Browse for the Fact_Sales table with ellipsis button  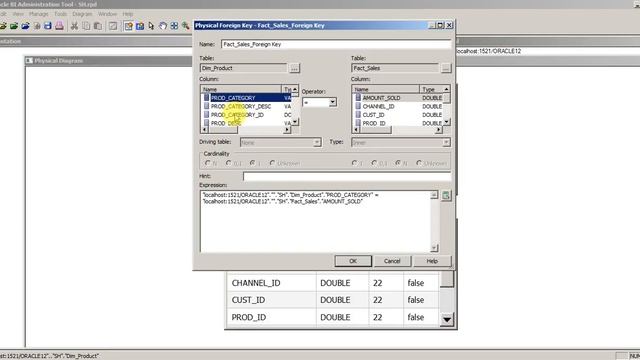point(446,68)
